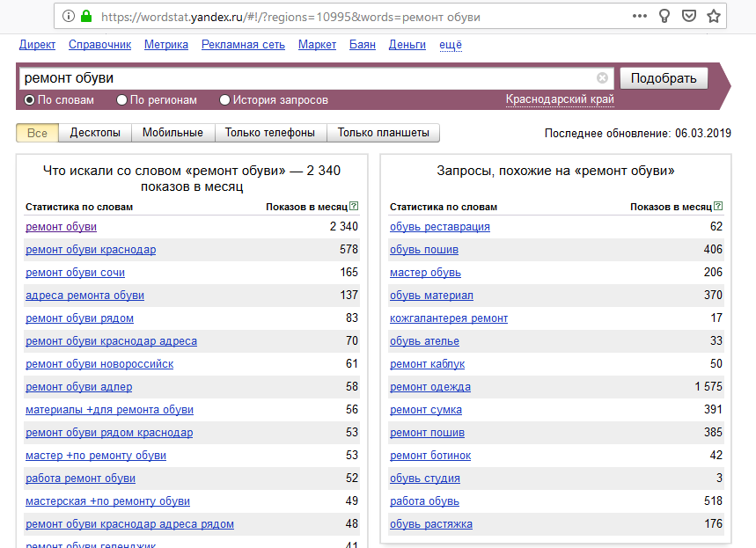This screenshot has width=756, height=548.
Task: Open the 'Краснодарский край' region selector
Action: [560, 99]
